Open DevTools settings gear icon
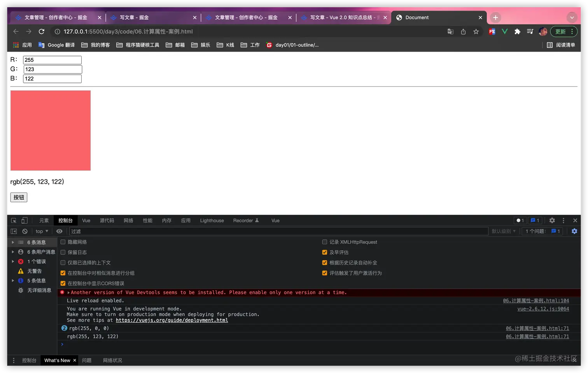Screen dimensions: 588x373 pos(552,220)
